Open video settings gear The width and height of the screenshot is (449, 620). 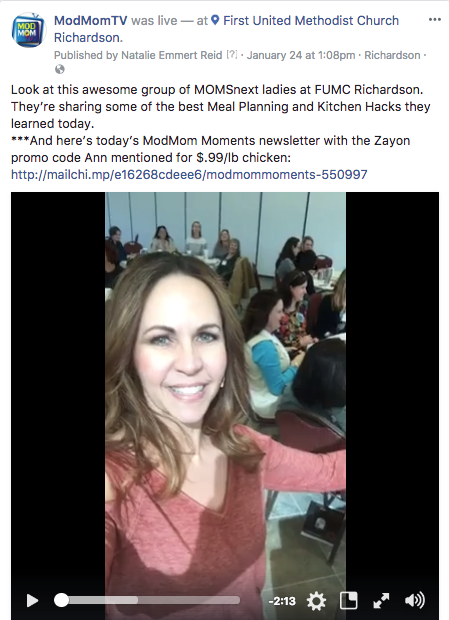pos(317,601)
